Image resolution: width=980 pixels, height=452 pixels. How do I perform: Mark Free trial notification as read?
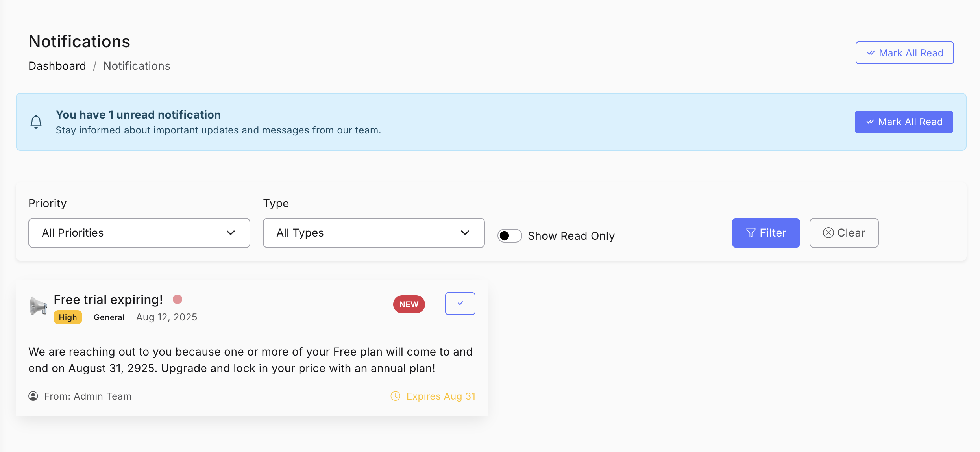pyautogui.click(x=460, y=304)
